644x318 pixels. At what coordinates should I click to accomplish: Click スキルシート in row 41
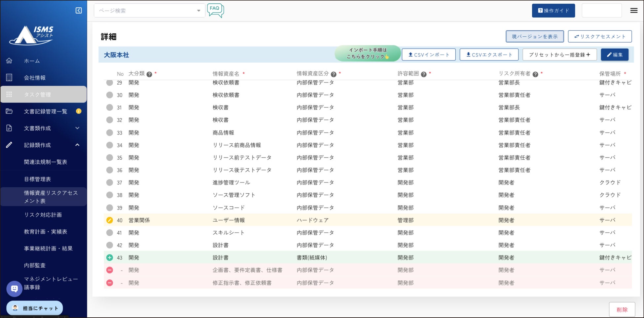pyautogui.click(x=229, y=233)
